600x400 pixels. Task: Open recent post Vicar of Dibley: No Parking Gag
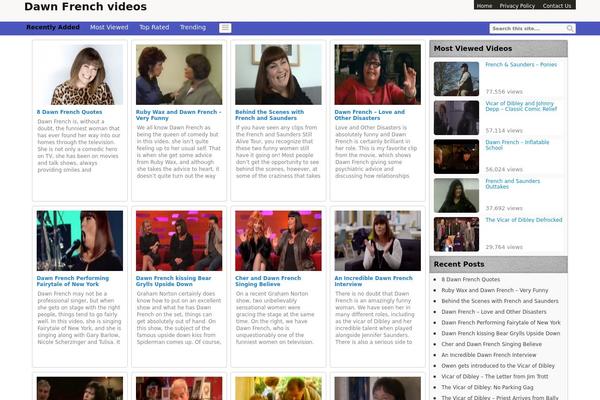click(487, 387)
